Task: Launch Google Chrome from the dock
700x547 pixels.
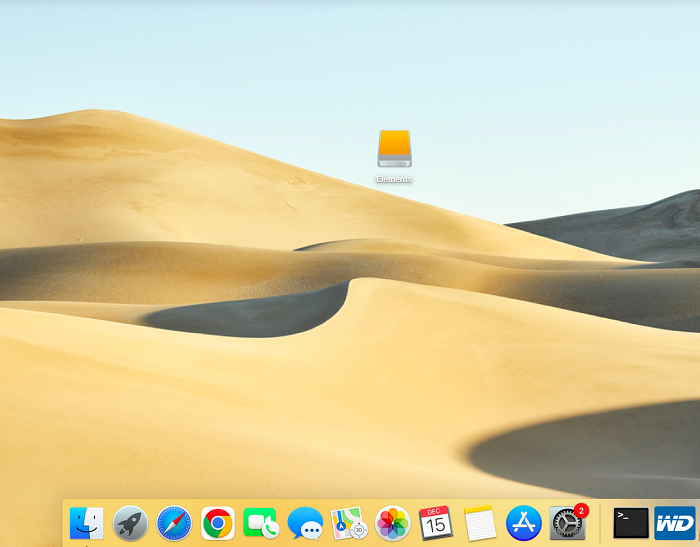Action: click(218, 523)
